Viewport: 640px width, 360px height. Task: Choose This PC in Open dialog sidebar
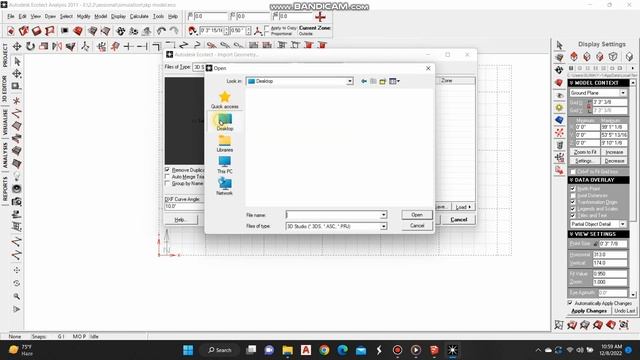tap(224, 165)
